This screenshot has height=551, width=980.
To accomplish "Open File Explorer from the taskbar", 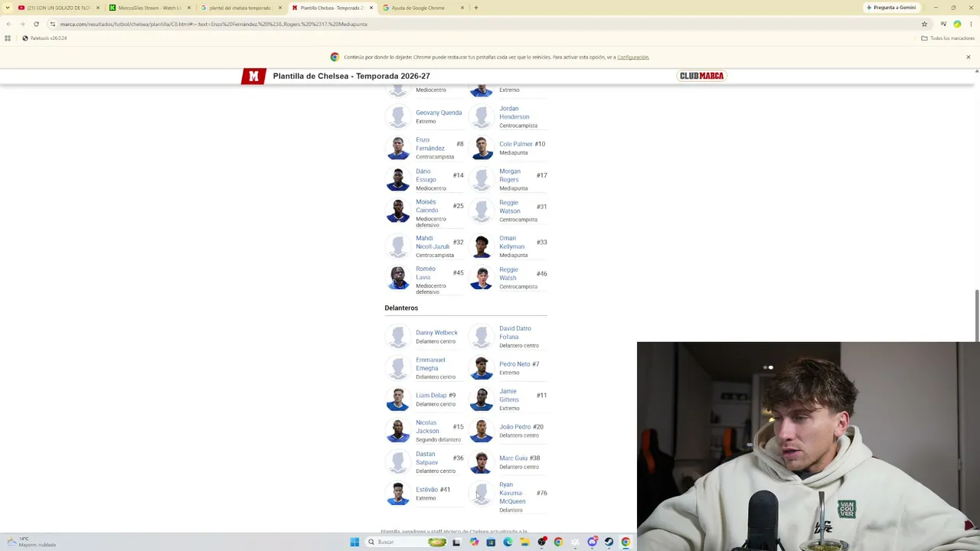I will tap(524, 542).
